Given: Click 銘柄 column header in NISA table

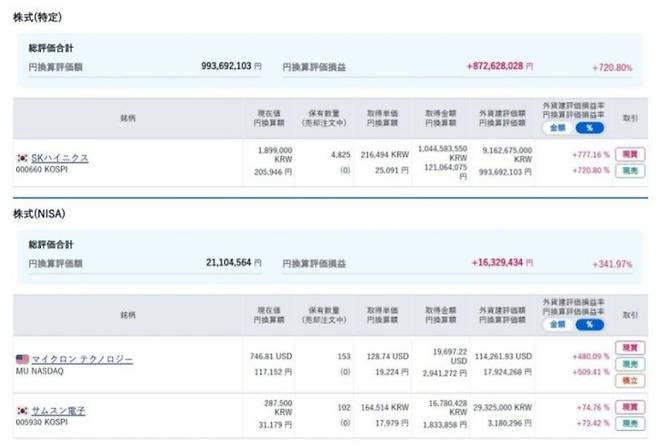Looking at the screenshot, I should [x=128, y=315].
